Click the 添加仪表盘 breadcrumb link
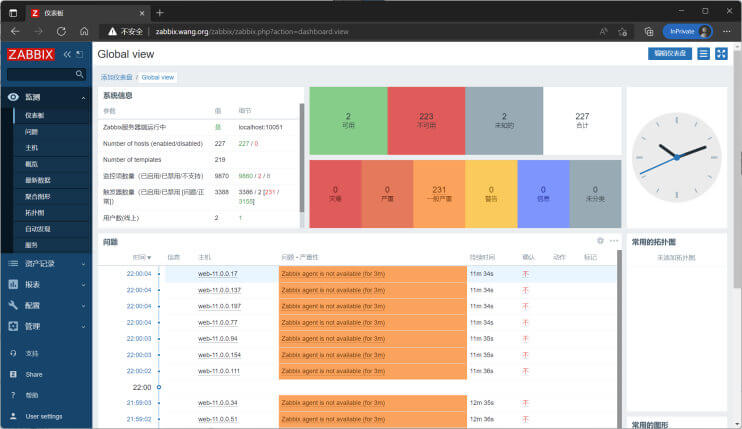The width and height of the screenshot is (742, 429). [x=116, y=77]
